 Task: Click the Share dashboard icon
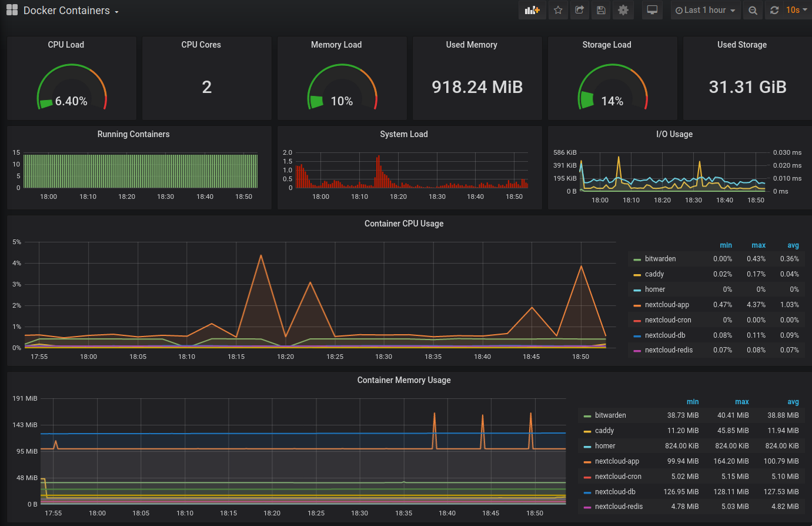click(x=579, y=10)
